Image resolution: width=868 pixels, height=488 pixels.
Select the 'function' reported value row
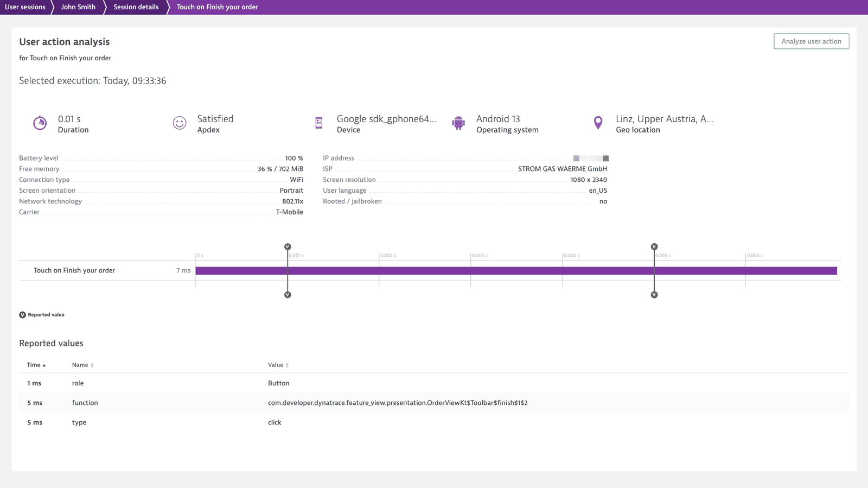point(434,403)
